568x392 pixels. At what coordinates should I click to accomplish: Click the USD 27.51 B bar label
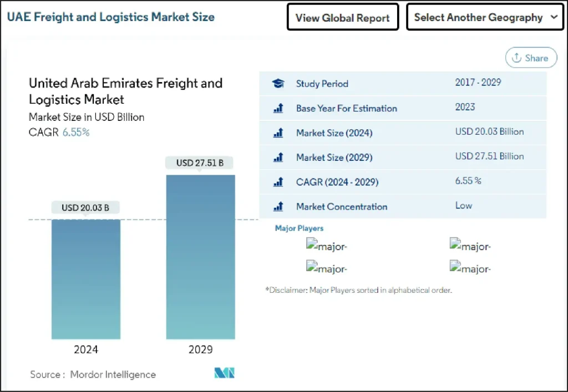(200, 163)
